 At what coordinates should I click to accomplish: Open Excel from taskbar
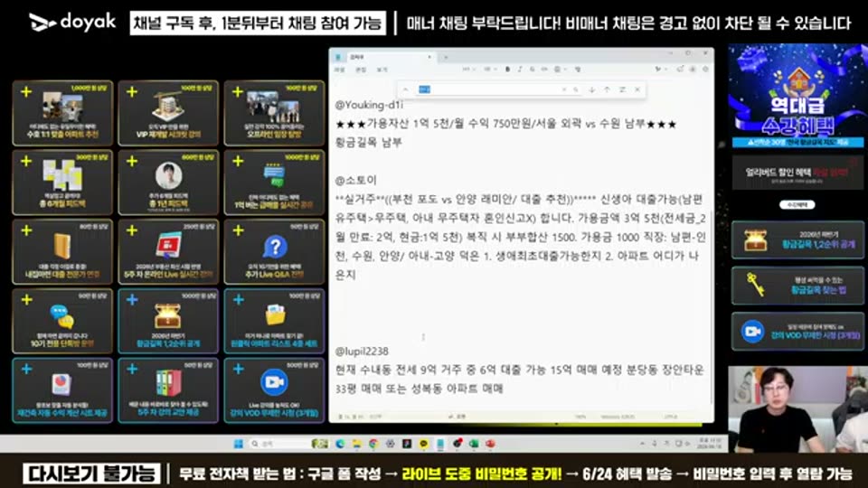click(474, 444)
